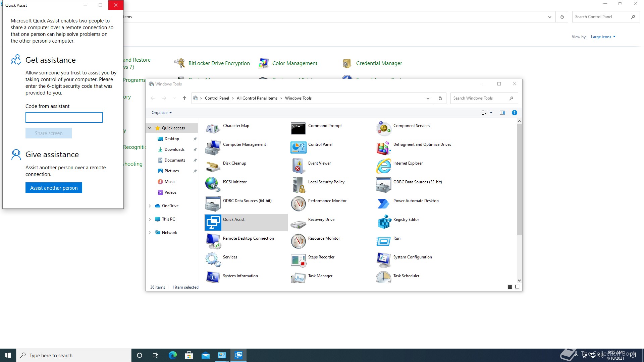The image size is (644, 362).
Task: Open Windows Tools help icon
Action: pos(514,113)
